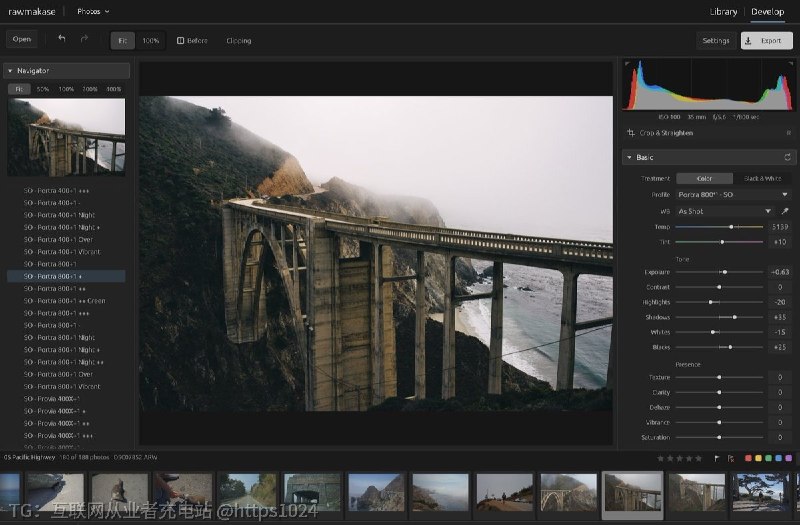Click the Crop & Straighten label

pos(666,133)
